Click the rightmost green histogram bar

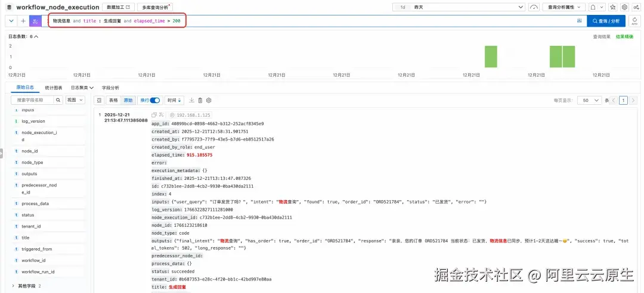tap(569, 57)
